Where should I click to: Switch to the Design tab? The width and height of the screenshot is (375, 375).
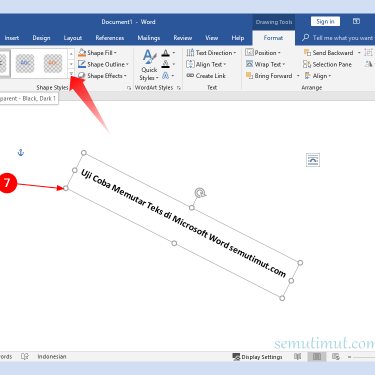(x=41, y=38)
